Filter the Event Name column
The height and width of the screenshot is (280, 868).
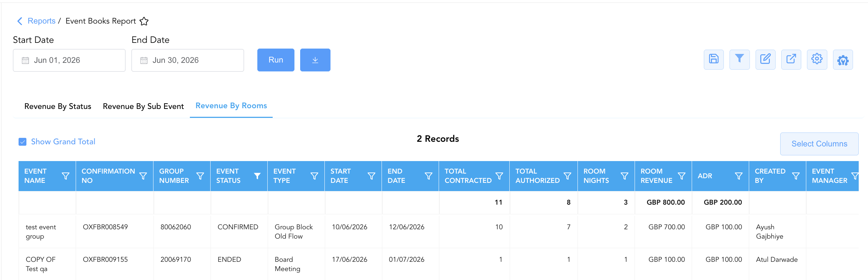(66, 176)
